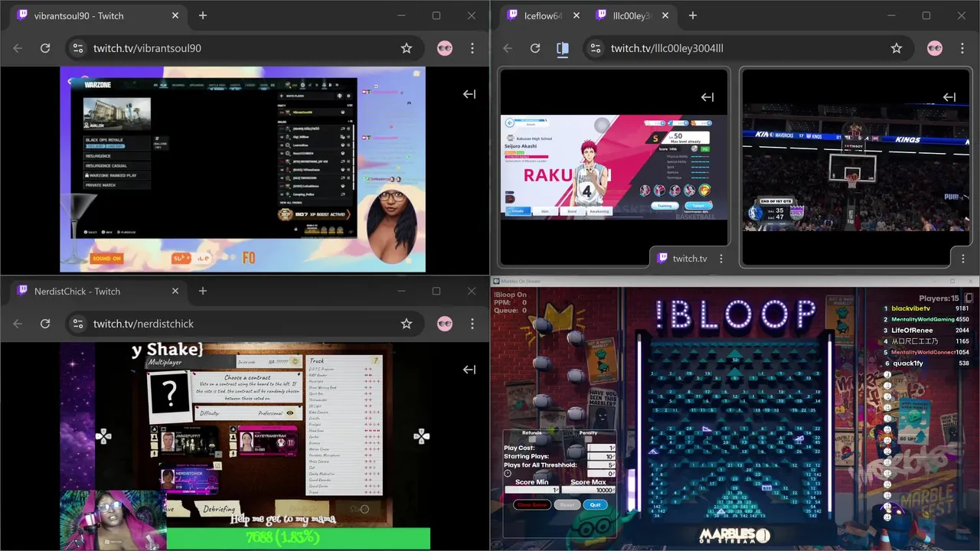
Task: Open Chrome menu in vibrantsoul90 window
Action: coord(472,48)
